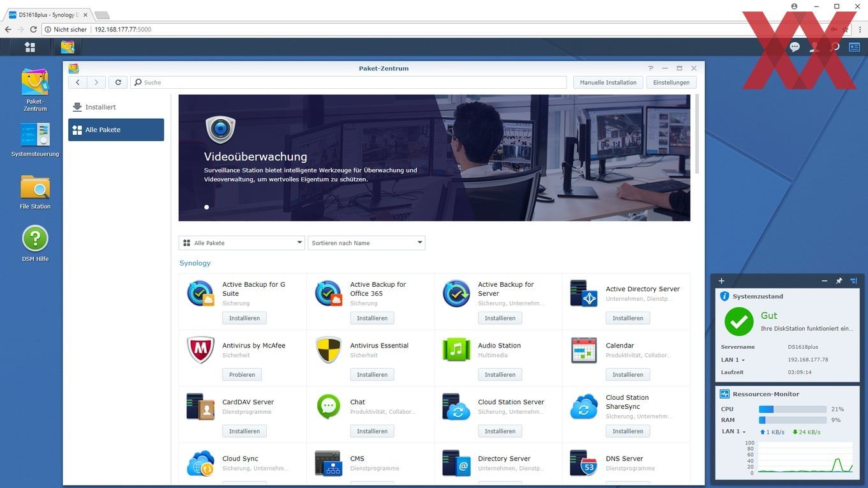Click the Videoüberwachung banner
The image size is (868, 488).
tap(434, 158)
